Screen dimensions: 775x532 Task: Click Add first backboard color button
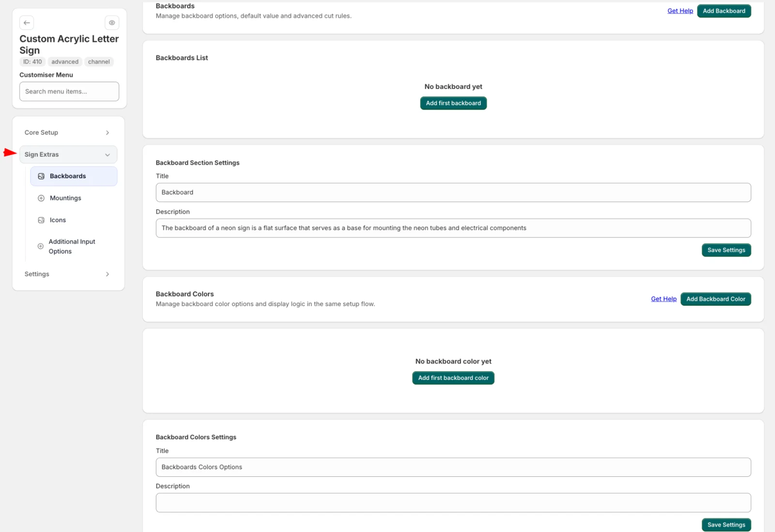click(x=453, y=378)
